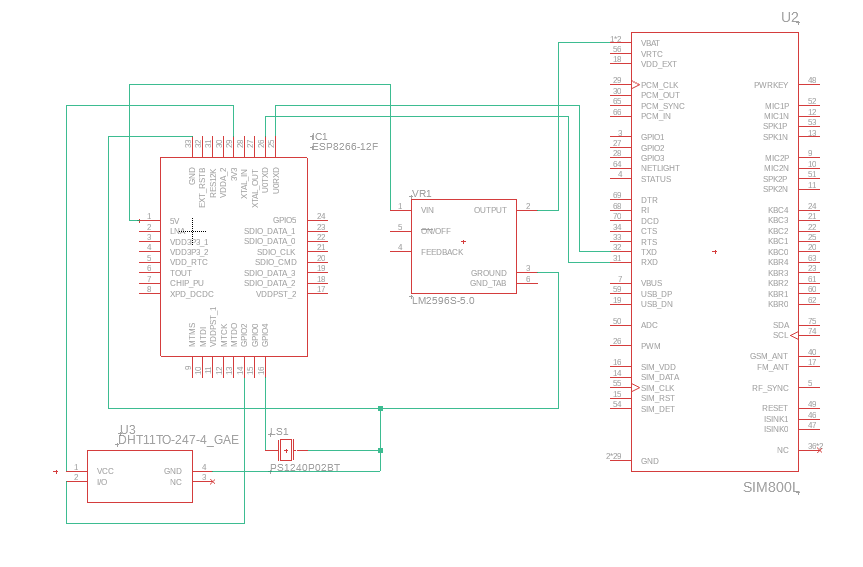The height and width of the screenshot is (567, 863).
Task: Click the I/O pin on DHT11 sensor
Action: pos(102,482)
